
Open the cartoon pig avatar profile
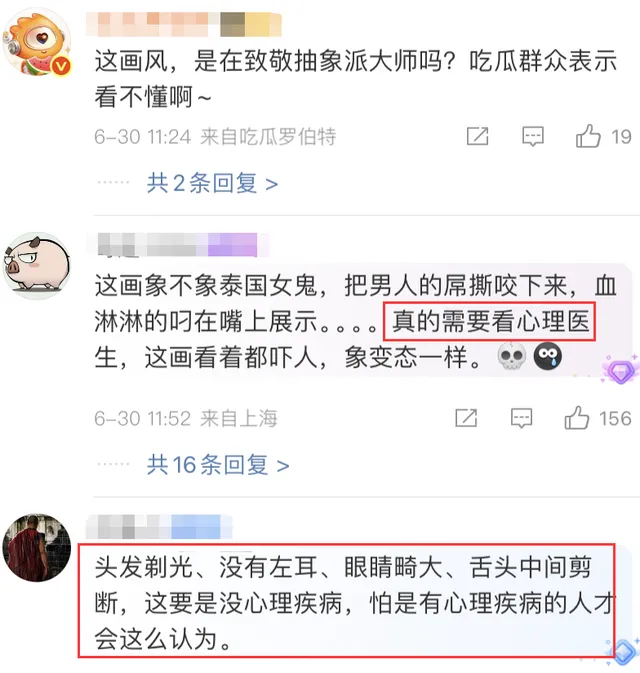(37, 266)
